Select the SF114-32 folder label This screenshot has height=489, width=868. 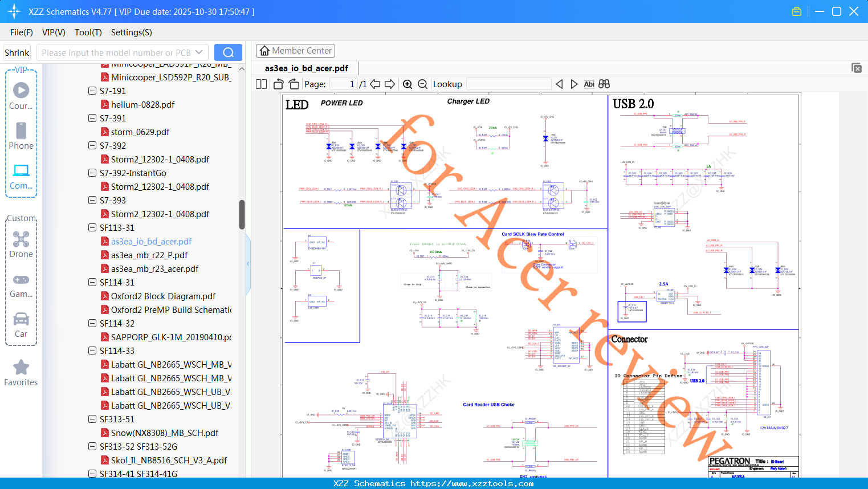point(117,323)
